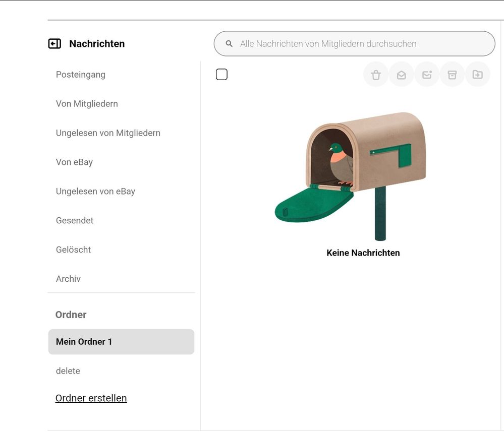The image size is (504, 434).
Task: Click the archive box icon
Action: pyautogui.click(x=452, y=75)
